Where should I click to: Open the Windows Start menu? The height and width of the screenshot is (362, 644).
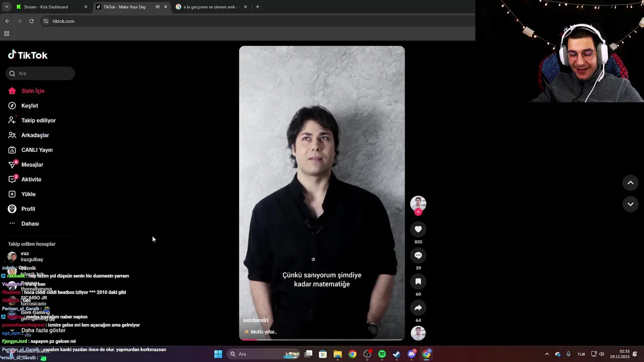point(218,354)
